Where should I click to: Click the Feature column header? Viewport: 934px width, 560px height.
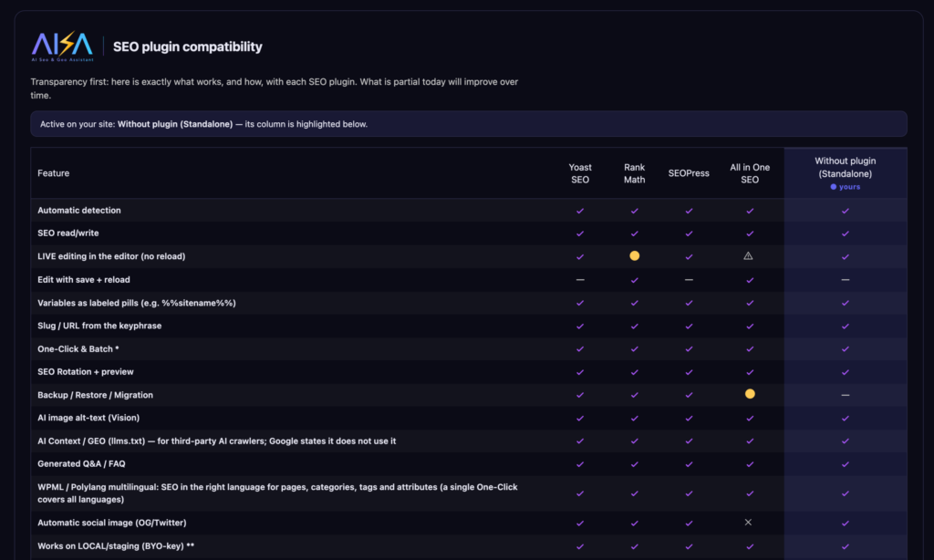click(x=54, y=173)
